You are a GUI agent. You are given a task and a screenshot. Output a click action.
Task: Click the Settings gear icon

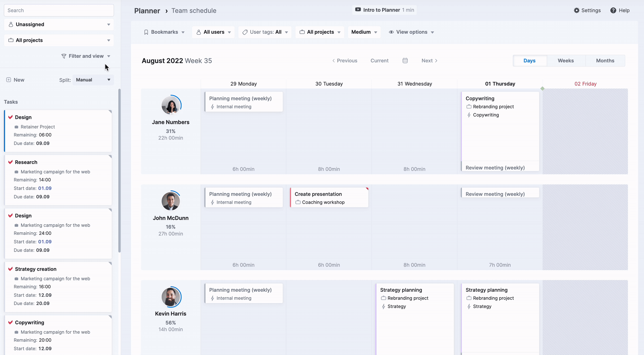pyautogui.click(x=576, y=10)
